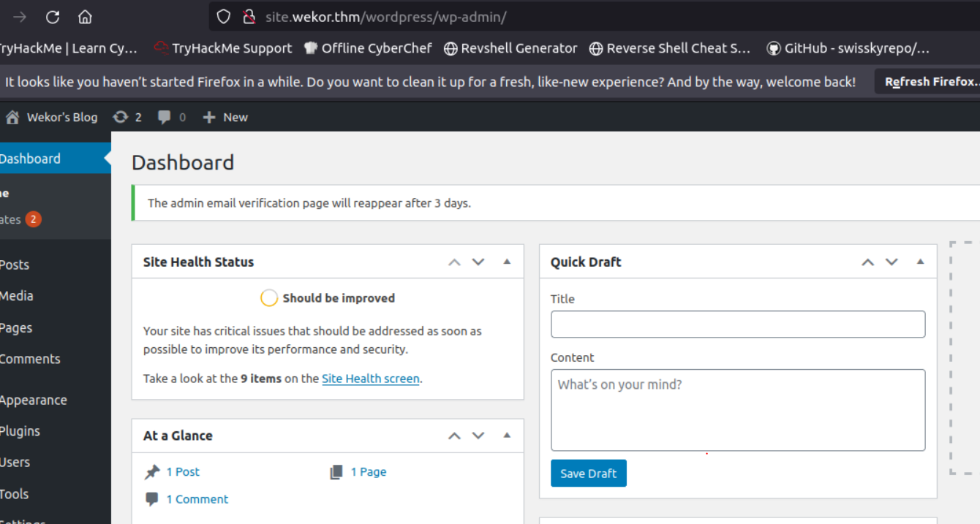980x524 pixels.
Task: Toggle the At a Glance panel
Action: tap(507, 436)
